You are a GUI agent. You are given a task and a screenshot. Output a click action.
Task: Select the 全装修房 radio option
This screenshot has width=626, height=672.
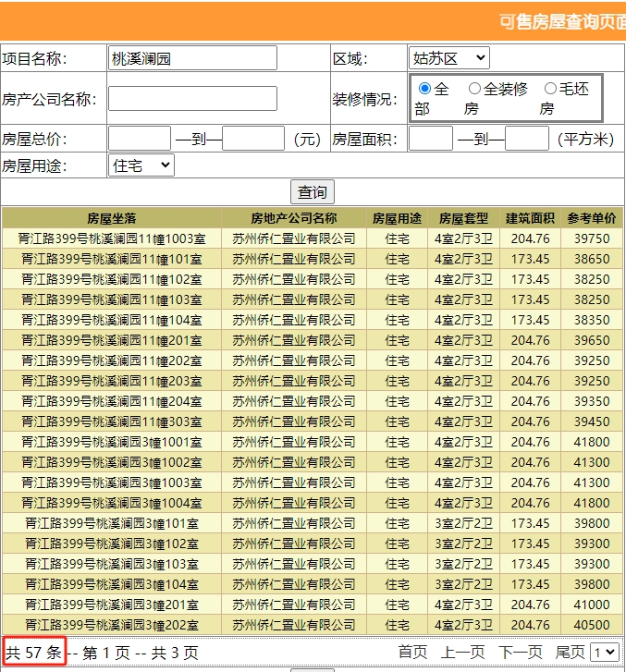tap(474, 89)
